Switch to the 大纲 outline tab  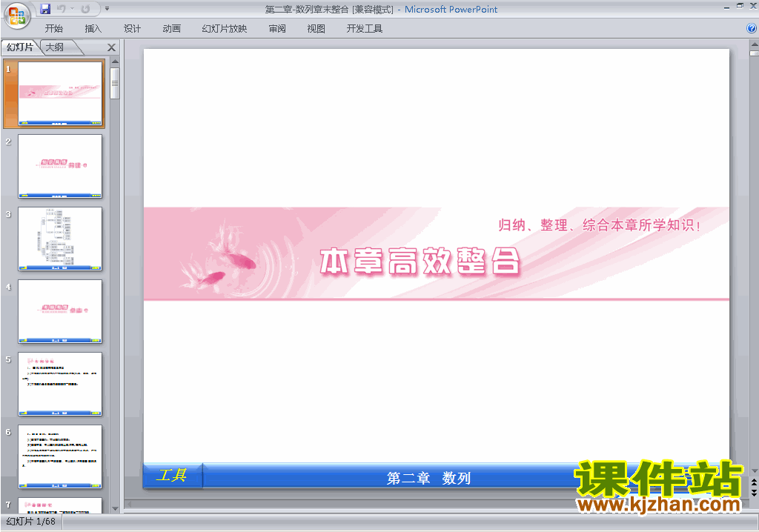55,47
